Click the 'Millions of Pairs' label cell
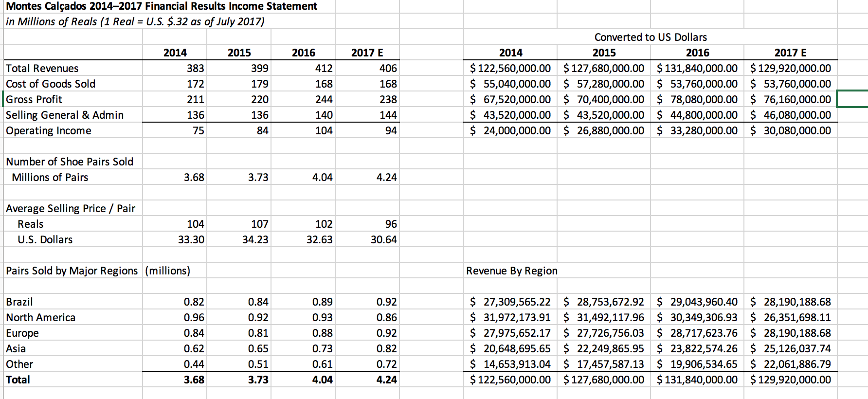 click(x=50, y=178)
